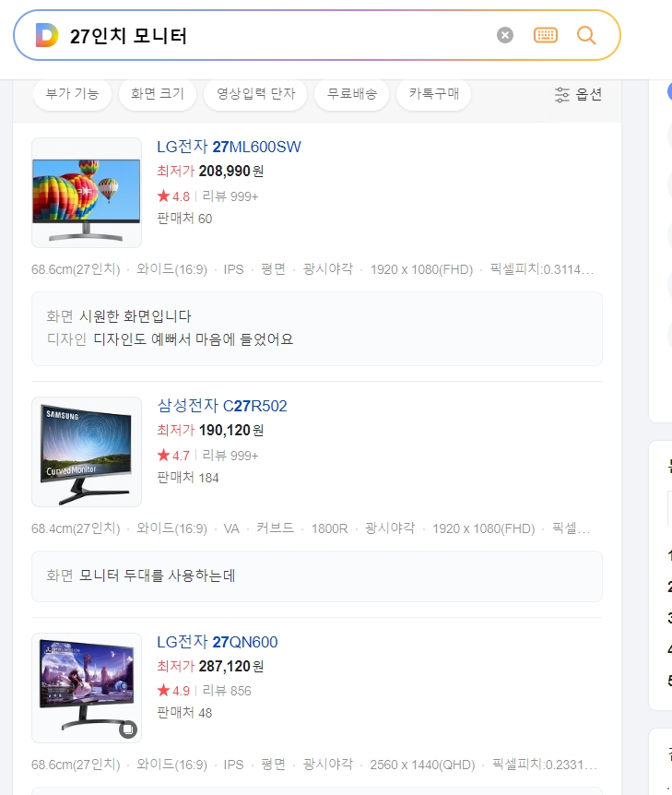Click 판매처 60 sellers count
672x795 pixels.
pyautogui.click(x=184, y=219)
